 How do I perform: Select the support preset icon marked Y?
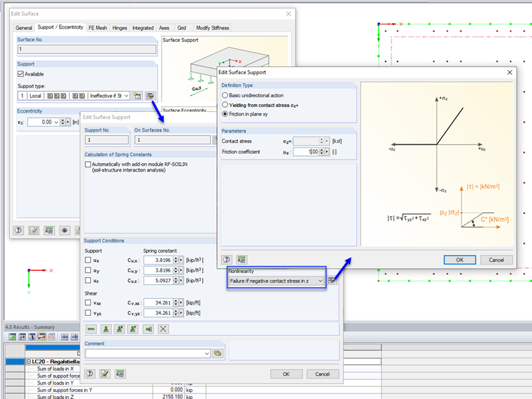133,329
